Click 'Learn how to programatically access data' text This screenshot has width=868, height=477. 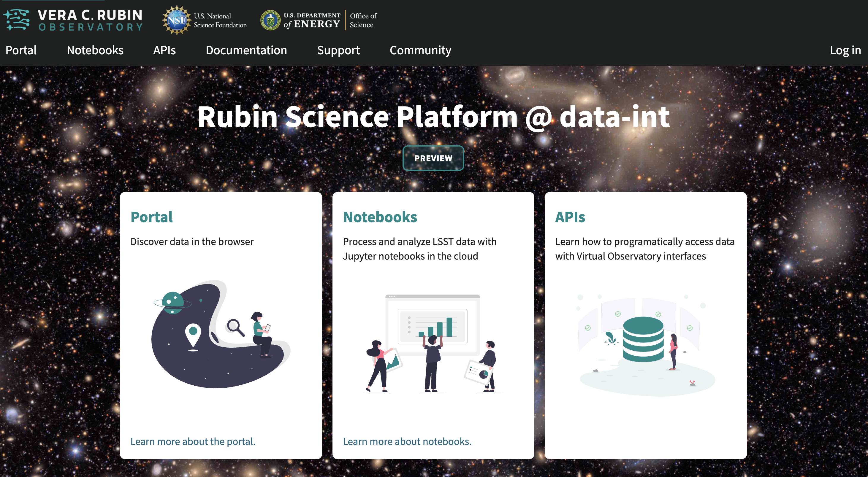pyautogui.click(x=645, y=249)
